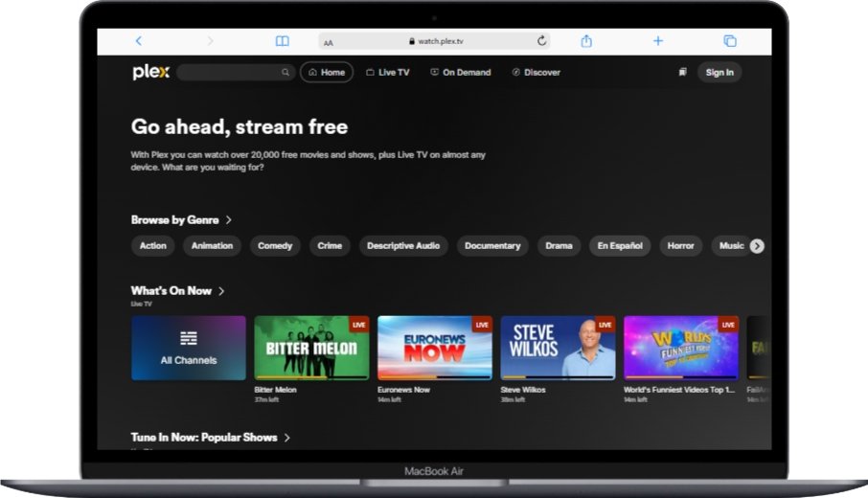The image size is (868, 498).
Task: Select the Descriptive Audio genre chip
Action: (x=403, y=246)
